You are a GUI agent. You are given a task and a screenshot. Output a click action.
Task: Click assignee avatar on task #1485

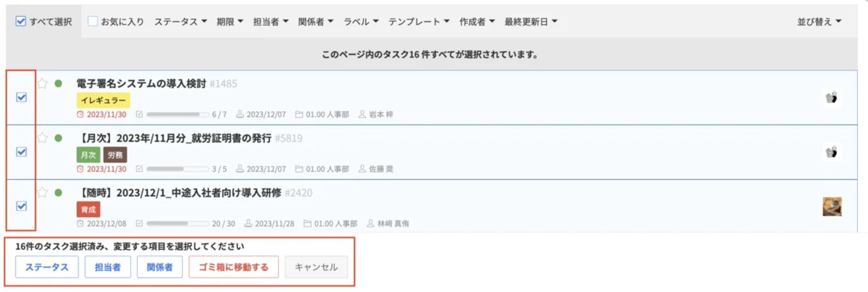832,98
